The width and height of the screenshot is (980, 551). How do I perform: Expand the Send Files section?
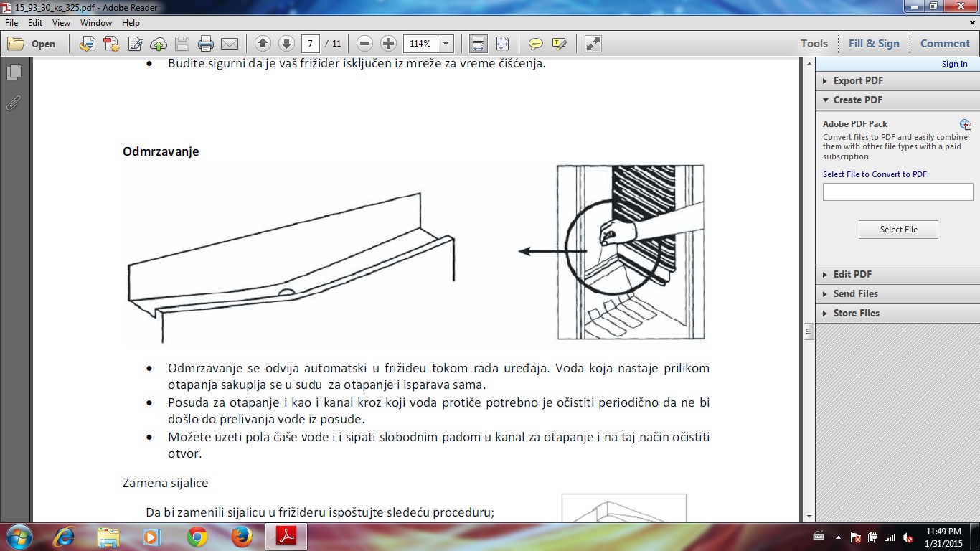(855, 293)
